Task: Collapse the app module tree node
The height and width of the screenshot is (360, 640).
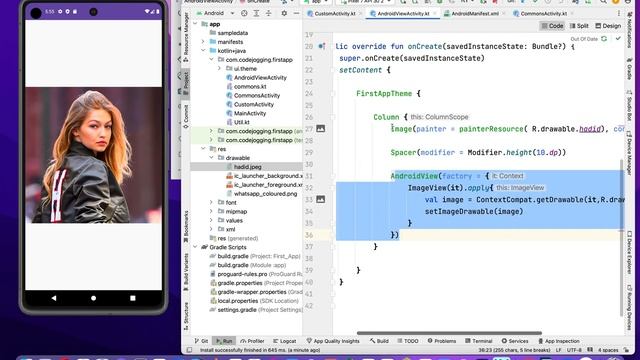Action: point(195,24)
